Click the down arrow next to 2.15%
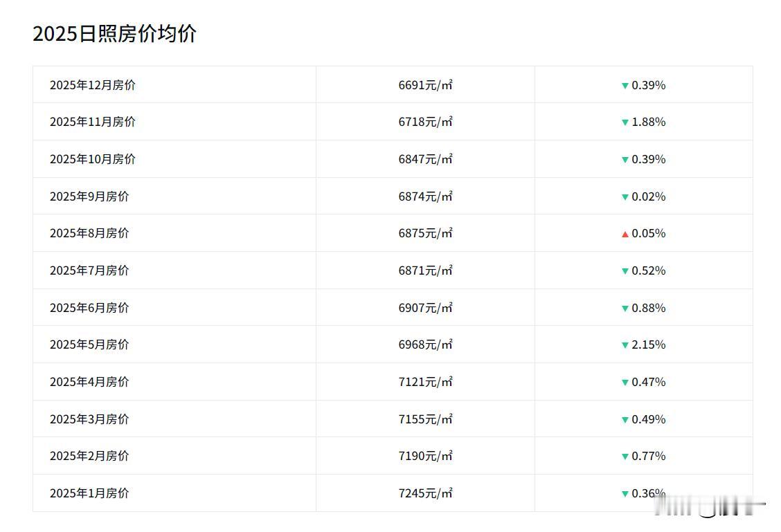This screenshot has width=781, height=532. click(625, 345)
